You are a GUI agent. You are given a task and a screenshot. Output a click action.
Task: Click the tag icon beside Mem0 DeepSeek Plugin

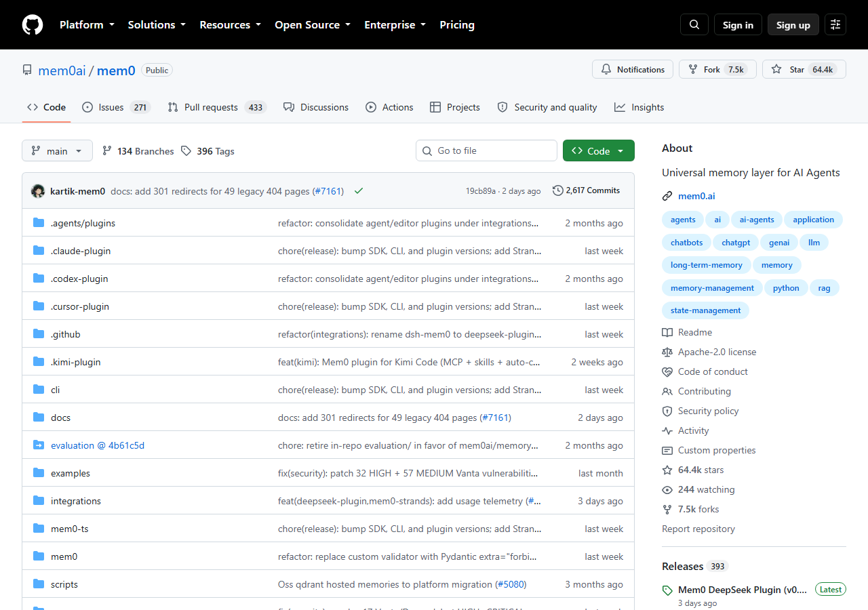pyautogui.click(x=667, y=590)
